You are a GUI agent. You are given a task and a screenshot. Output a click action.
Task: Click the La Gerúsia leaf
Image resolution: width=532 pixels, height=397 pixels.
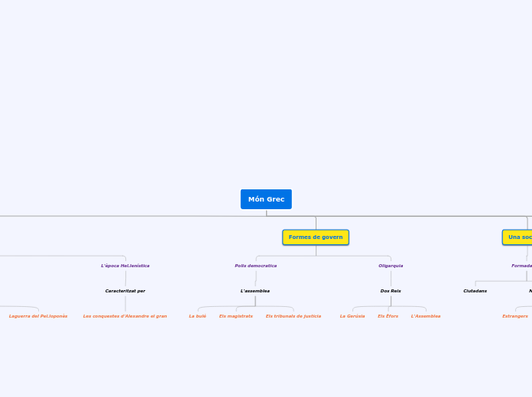(352, 316)
